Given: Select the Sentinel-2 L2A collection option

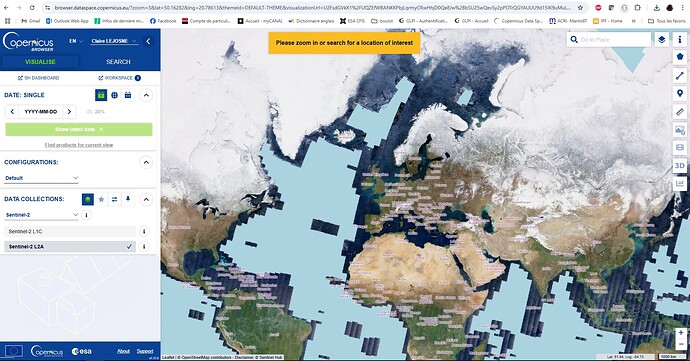Looking at the screenshot, I should (x=70, y=247).
